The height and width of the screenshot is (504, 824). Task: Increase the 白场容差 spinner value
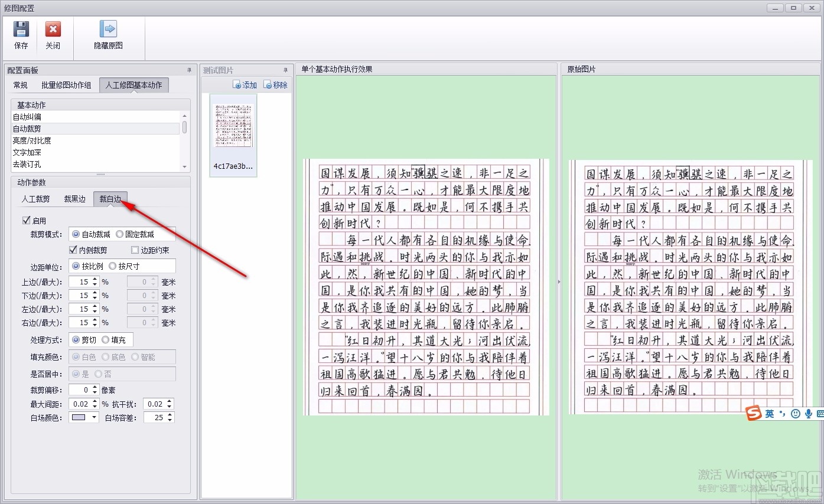170,415
